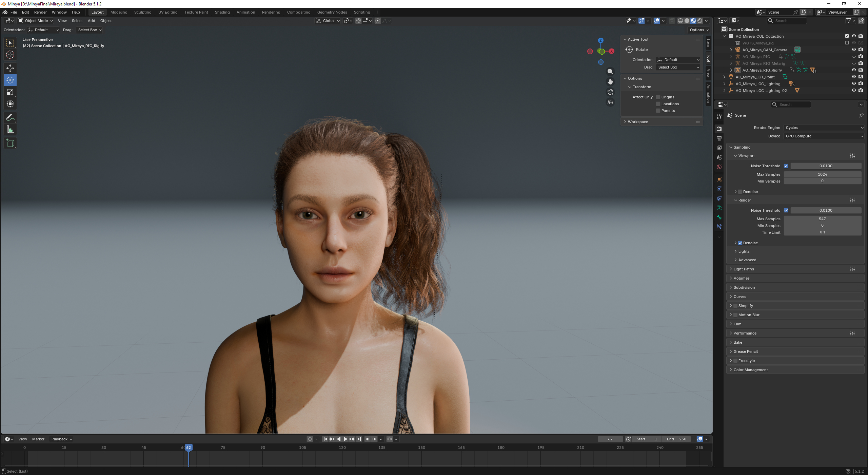Open the Add menu in viewport header

pyautogui.click(x=91, y=21)
